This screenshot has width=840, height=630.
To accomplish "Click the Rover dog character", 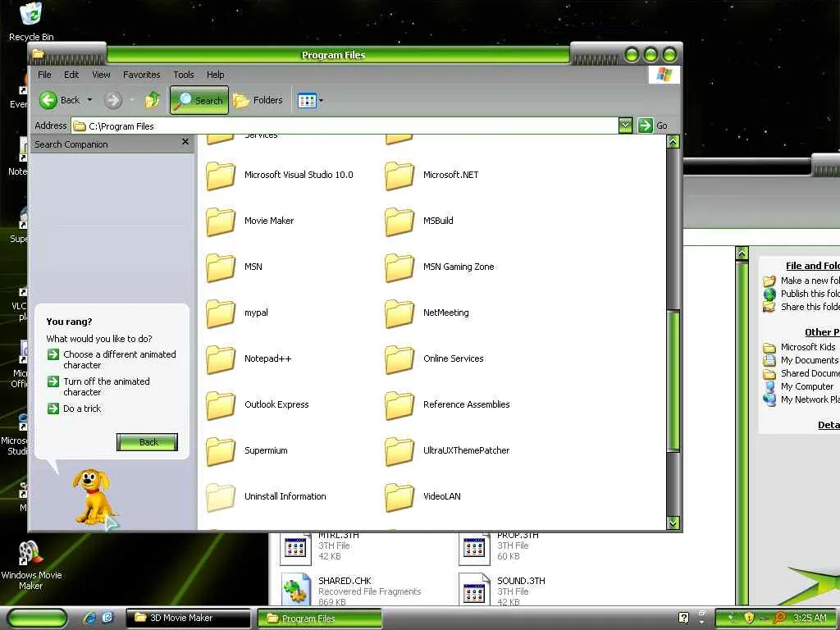I will [92, 498].
